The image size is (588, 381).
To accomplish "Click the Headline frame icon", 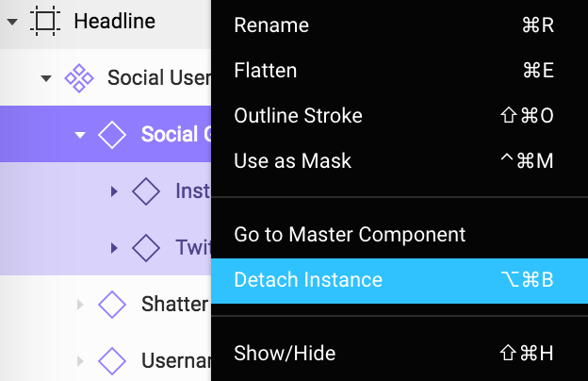I will pos(45,21).
